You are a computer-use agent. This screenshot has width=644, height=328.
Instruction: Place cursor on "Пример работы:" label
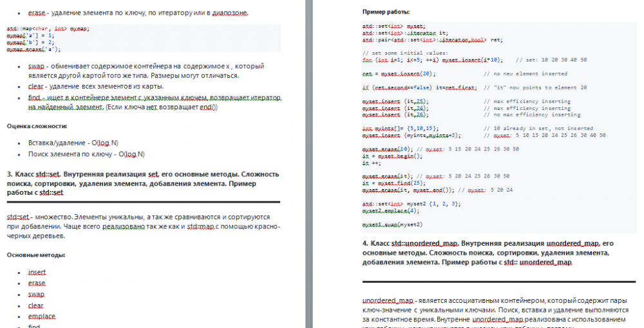pos(385,12)
